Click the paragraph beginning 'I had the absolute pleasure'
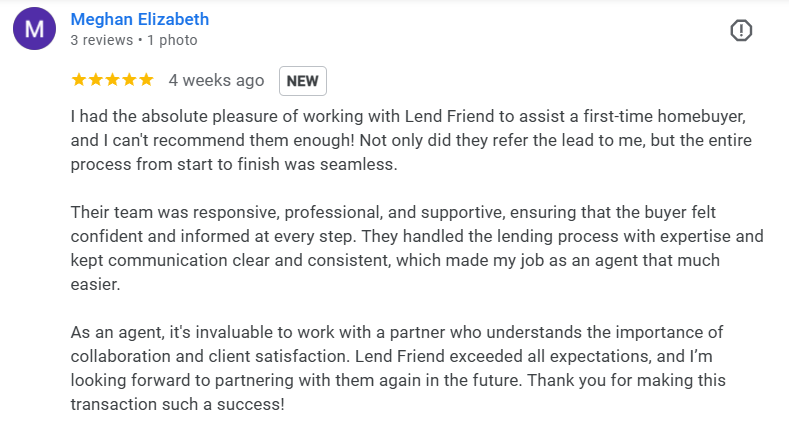Image resolution: width=789 pixels, height=426 pixels. click(411, 140)
